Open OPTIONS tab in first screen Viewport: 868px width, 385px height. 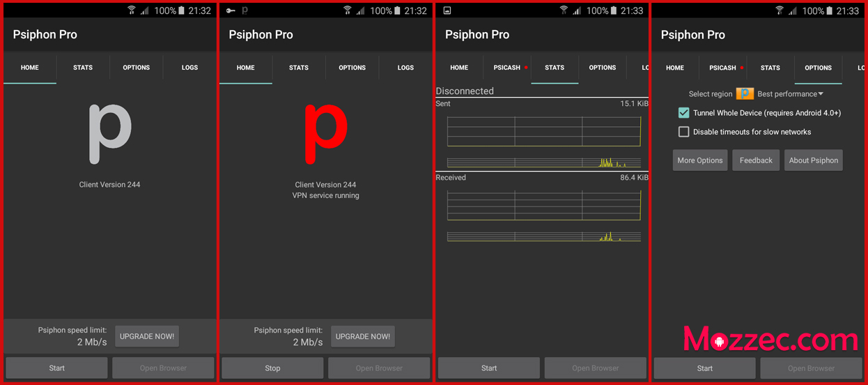137,68
